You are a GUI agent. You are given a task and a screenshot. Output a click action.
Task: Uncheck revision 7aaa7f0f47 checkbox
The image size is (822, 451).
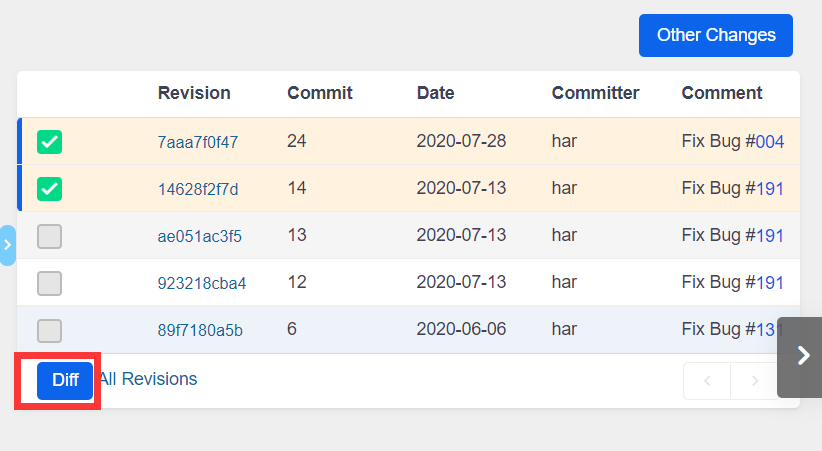tap(50, 142)
